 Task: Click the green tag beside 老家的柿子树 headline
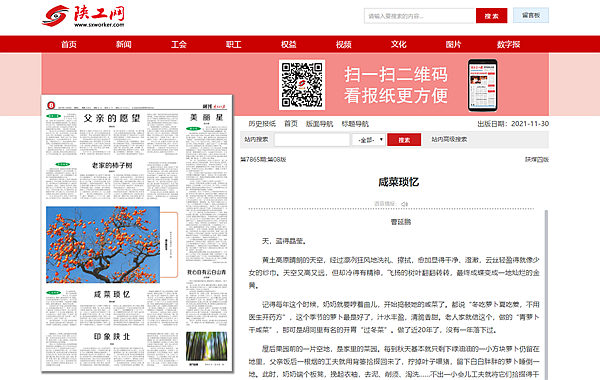(63, 164)
